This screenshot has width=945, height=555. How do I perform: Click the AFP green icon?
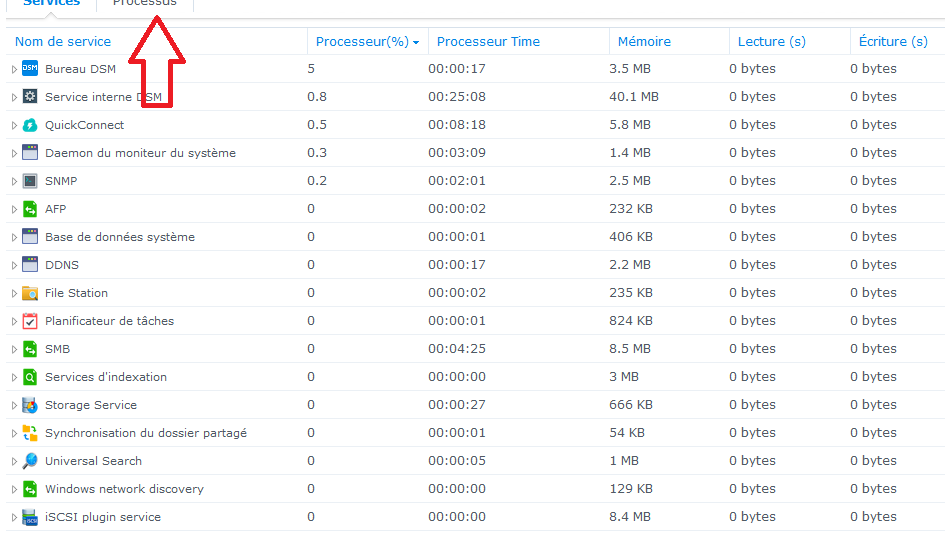30,209
